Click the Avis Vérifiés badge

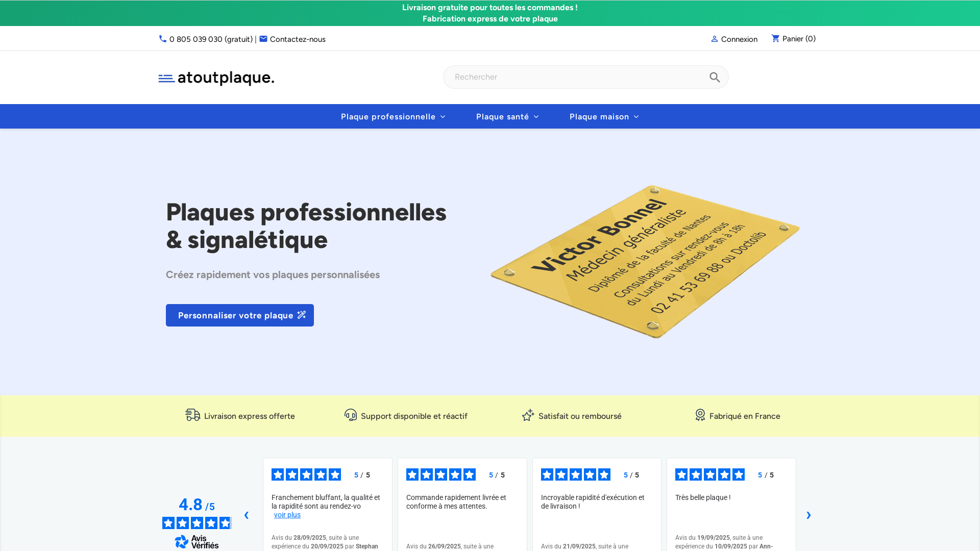tap(197, 542)
